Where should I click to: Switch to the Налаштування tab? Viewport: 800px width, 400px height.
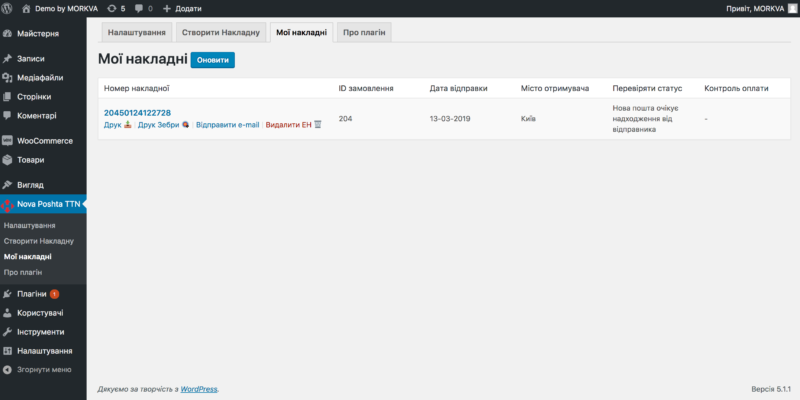136,33
